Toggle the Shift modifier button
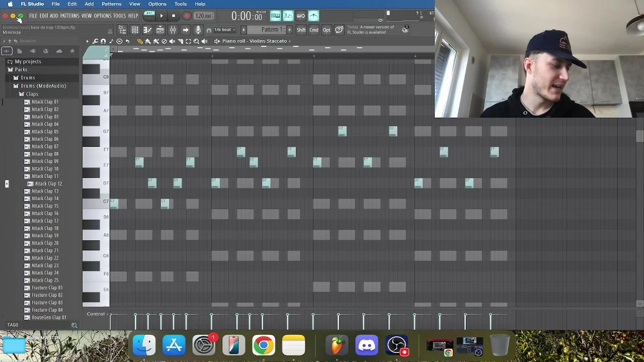 (x=301, y=30)
